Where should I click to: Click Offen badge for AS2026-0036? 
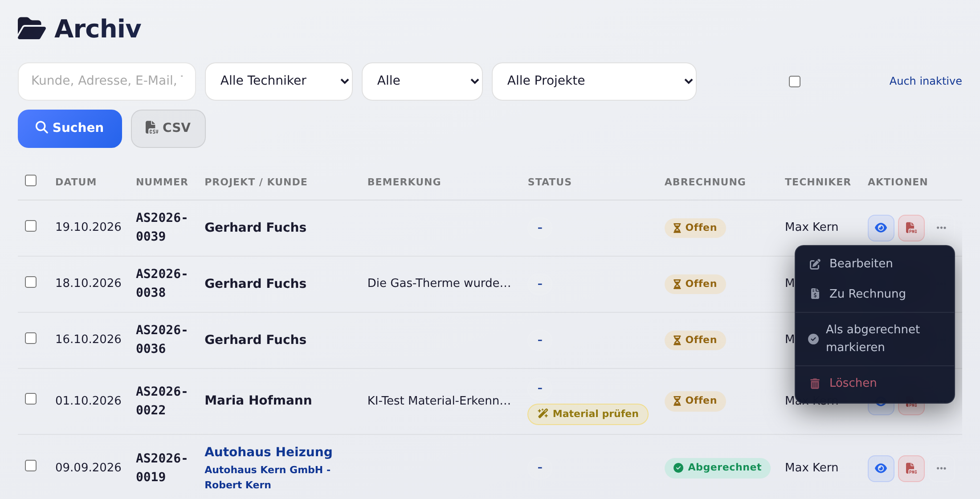(695, 340)
